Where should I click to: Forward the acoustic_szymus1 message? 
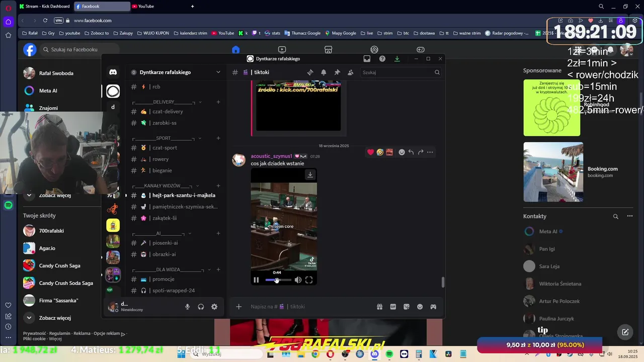click(421, 152)
